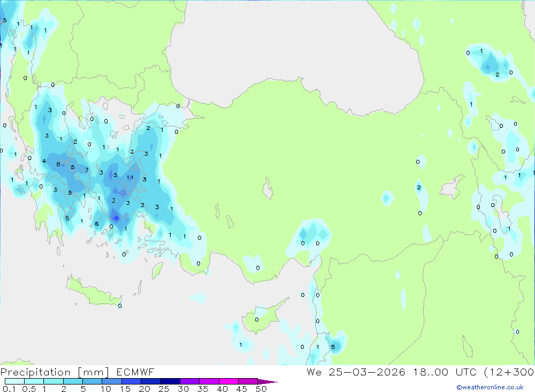The image size is (535, 392).
Task: Pick the 30–35 mm purple legend swatch
Action: (189, 381)
